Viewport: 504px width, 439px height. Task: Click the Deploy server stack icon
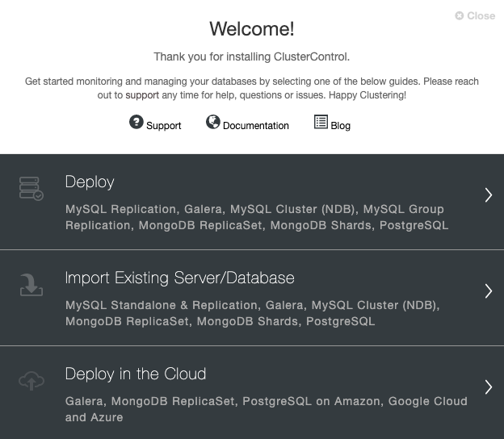31,189
